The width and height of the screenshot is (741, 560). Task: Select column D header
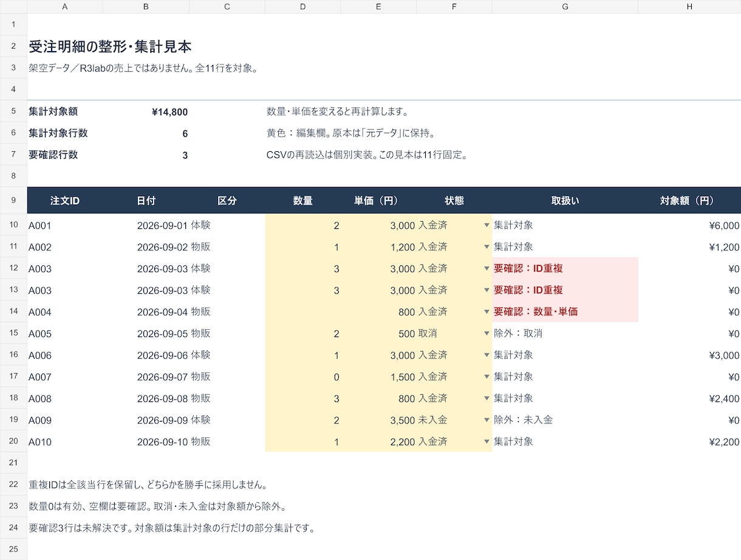[303, 7]
